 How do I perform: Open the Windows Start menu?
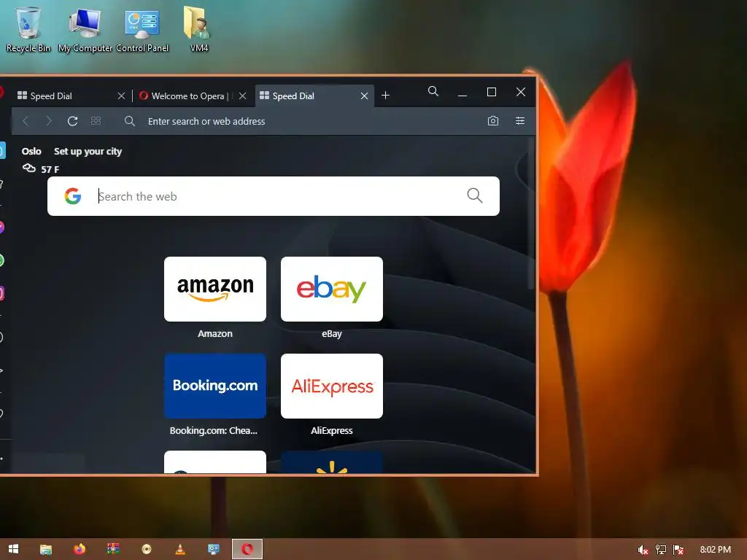[13, 549]
